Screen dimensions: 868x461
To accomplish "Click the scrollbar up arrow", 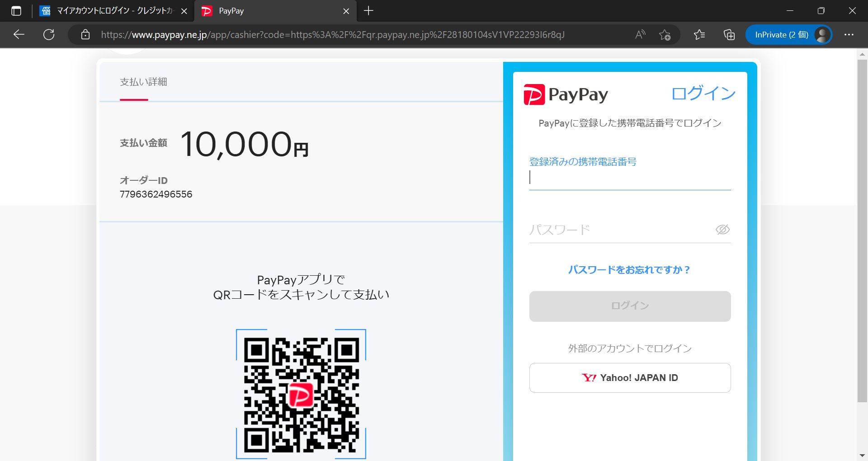I will (862, 54).
